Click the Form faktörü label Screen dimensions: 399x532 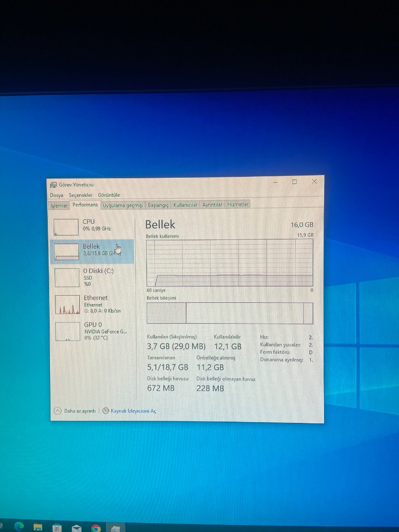[275, 352]
